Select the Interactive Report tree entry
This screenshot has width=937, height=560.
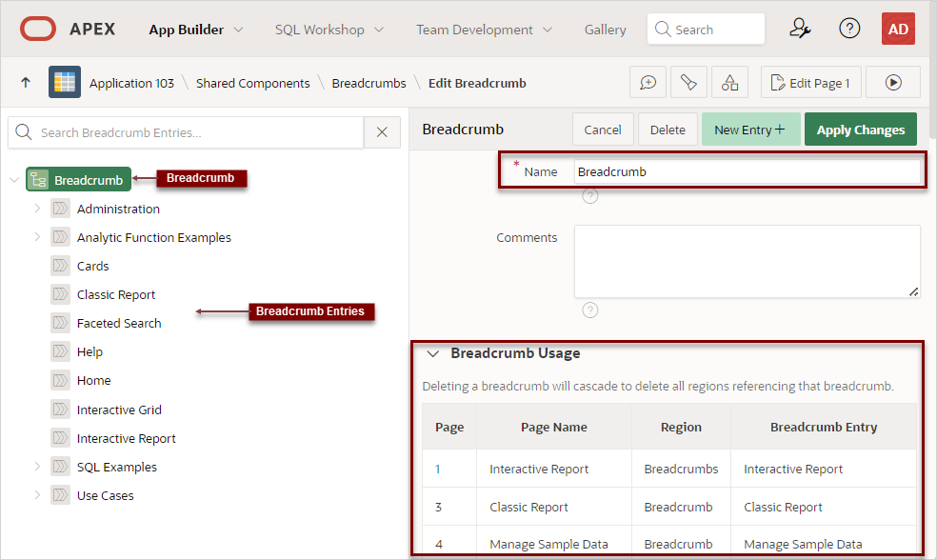pos(126,438)
